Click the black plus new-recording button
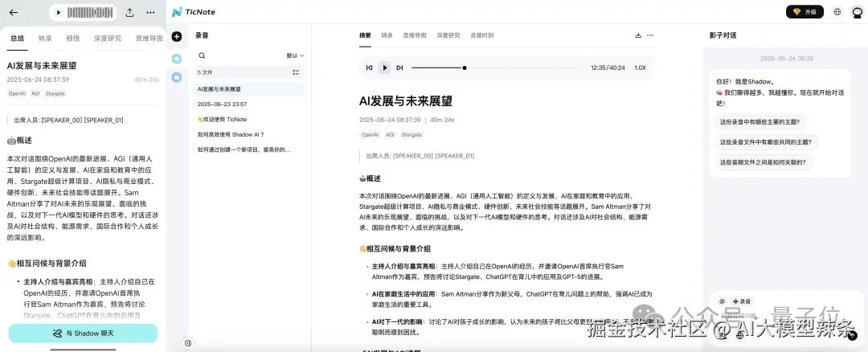Image resolution: width=868 pixels, height=352 pixels. click(177, 36)
